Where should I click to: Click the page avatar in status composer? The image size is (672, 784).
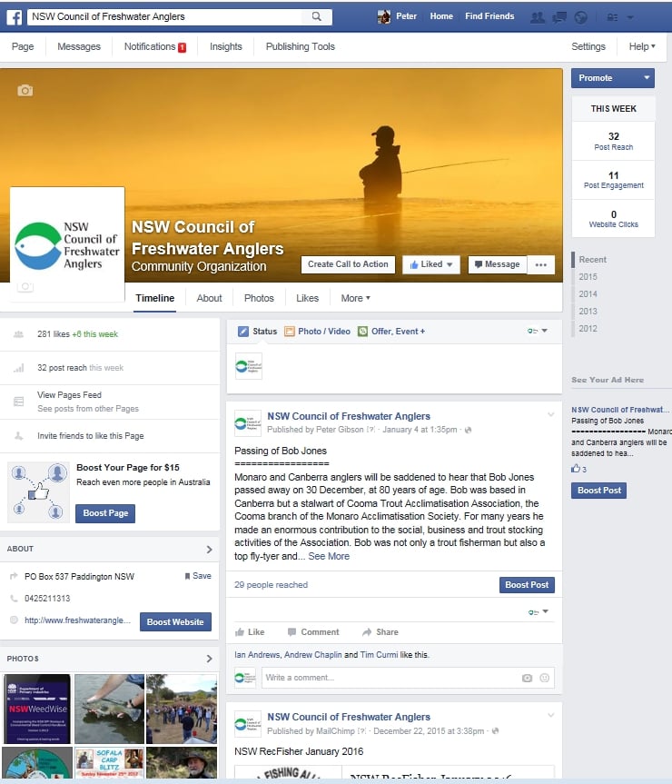248,366
